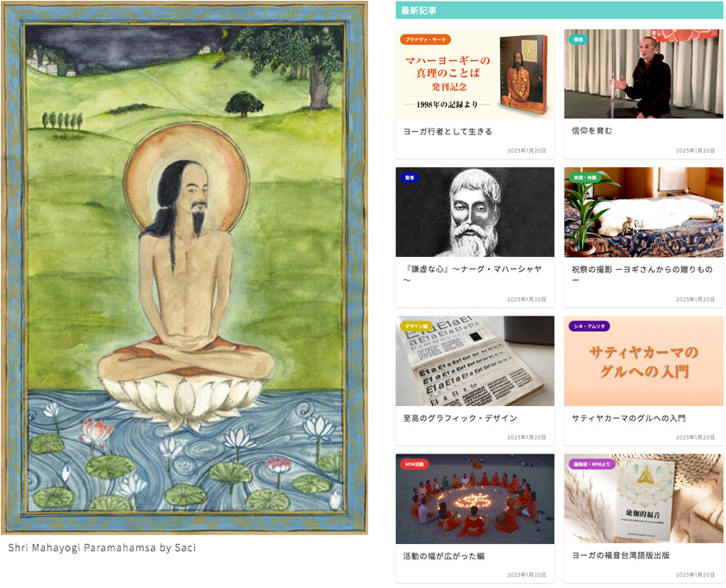Viewport: 726px width, 588px height.
Task: Open article 至高のグラフィック・デザイン
Action: (460, 418)
